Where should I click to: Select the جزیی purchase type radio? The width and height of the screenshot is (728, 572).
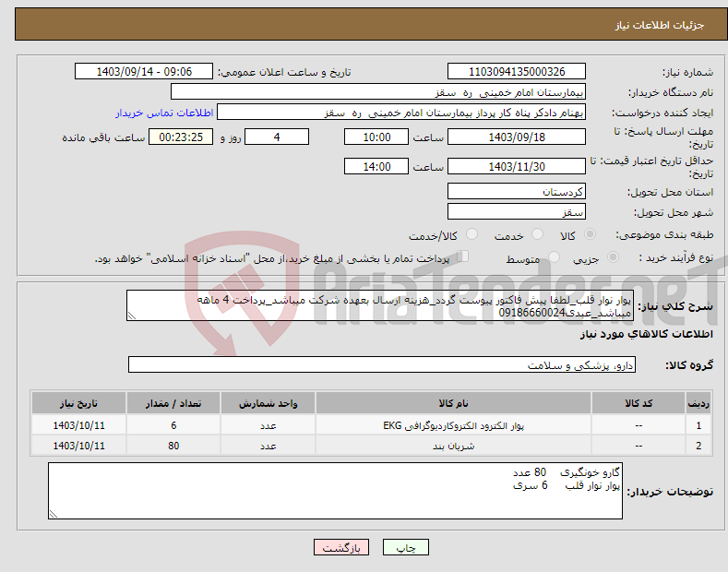613,257
